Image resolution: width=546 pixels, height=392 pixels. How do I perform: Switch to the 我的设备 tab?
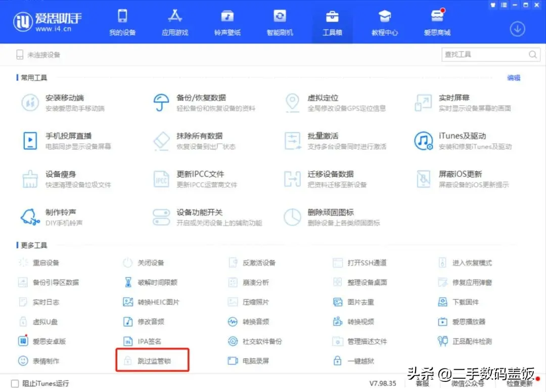tap(122, 23)
